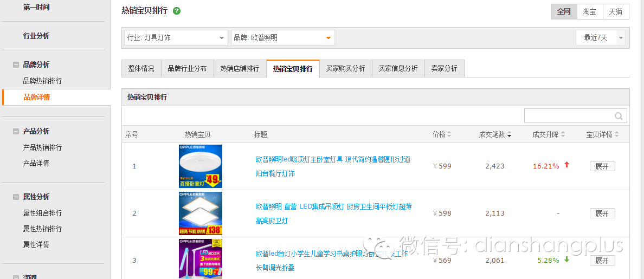
Task: Open 欧普led台灯小学生儿童学习 product link
Action: point(332,261)
